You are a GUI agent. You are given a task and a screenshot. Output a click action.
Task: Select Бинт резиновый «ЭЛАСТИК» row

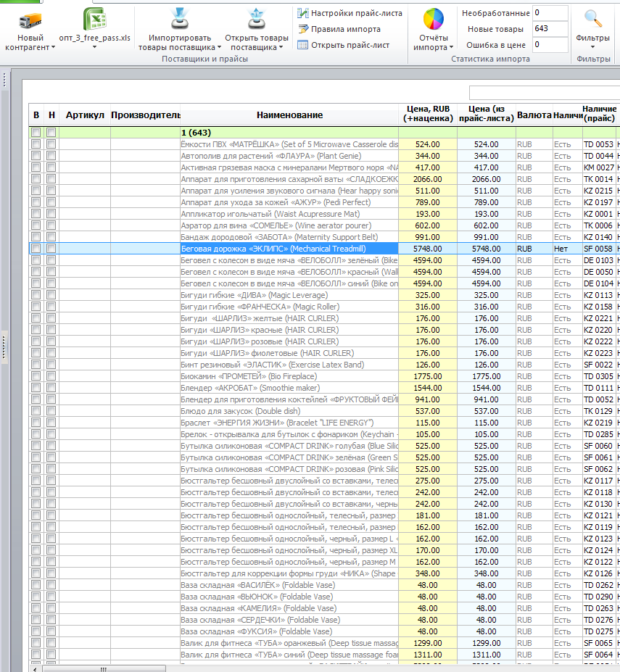324,365
